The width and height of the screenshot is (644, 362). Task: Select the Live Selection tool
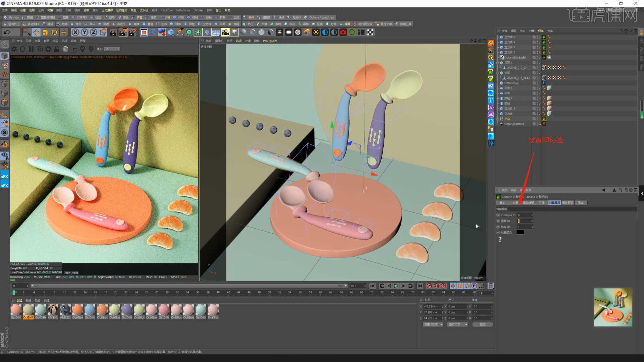coord(27,32)
